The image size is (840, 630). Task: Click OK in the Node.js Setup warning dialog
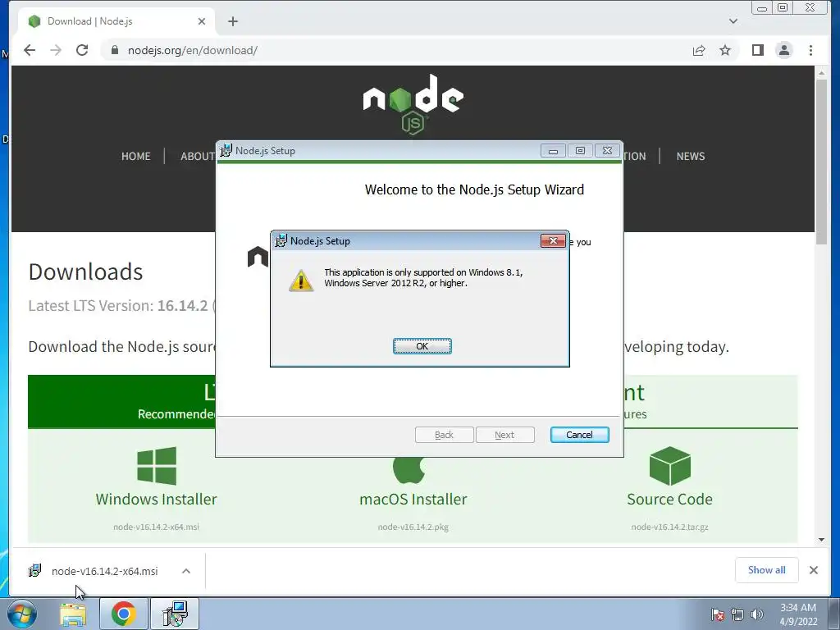[x=422, y=346]
